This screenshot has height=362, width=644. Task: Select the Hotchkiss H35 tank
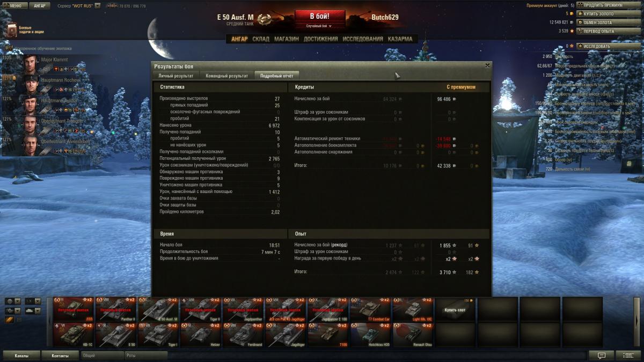pos(370,335)
